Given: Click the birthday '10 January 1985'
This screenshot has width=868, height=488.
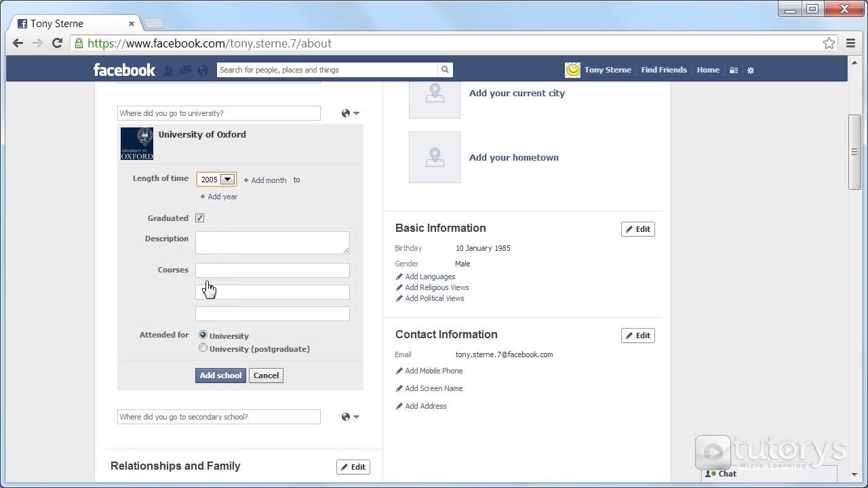Looking at the screenshot, I should coord(483,248).
